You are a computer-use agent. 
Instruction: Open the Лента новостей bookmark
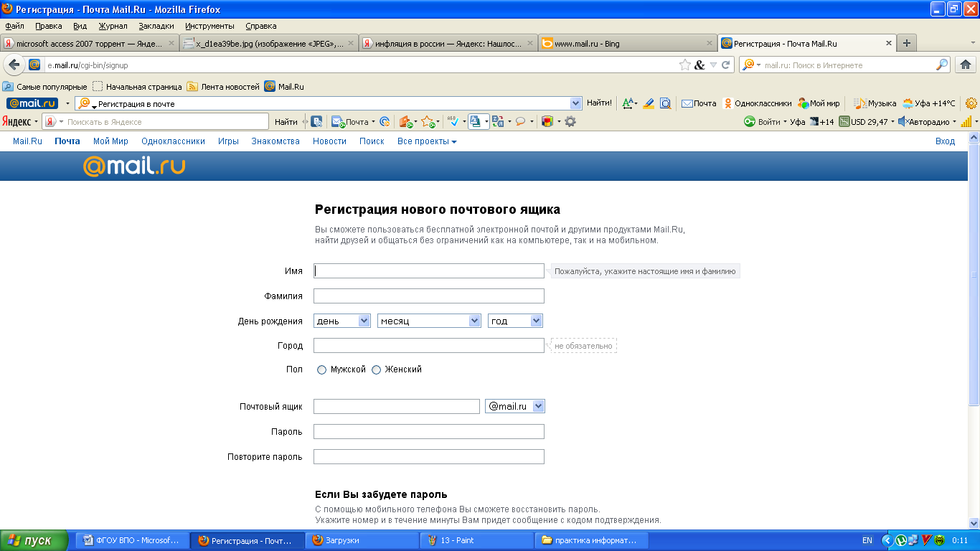[x=223, y=87]
